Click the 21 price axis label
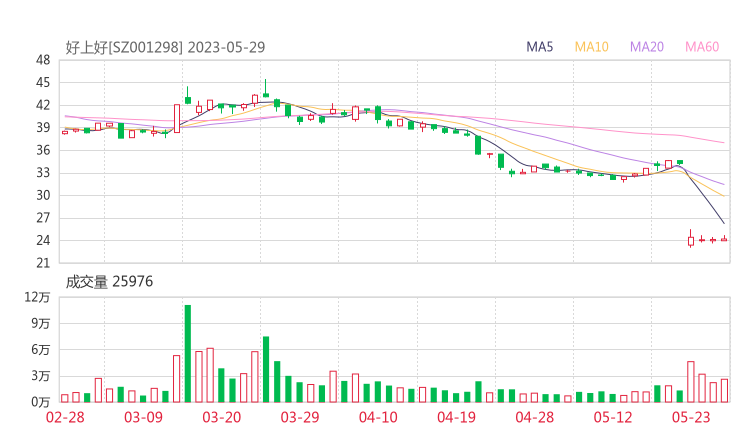This screenshot has width=740, height=440. [x=43, y=263]
